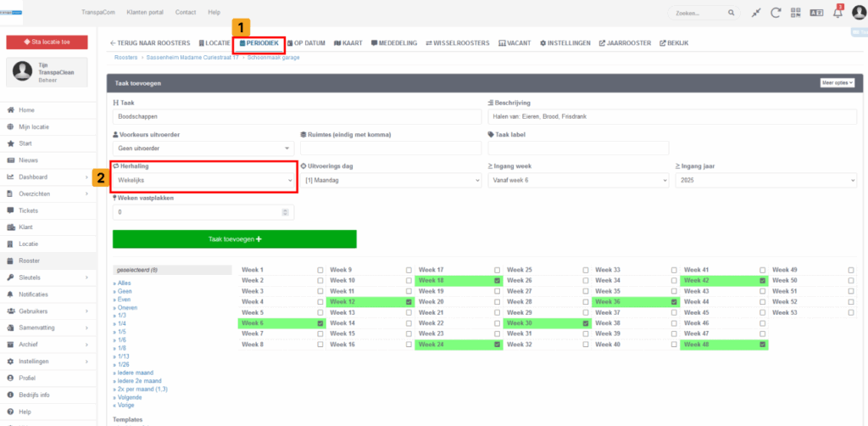Viewport: 868px width, 426px height.
Task: Click the refresh arrow icon in header
Action: click(776, 12)
